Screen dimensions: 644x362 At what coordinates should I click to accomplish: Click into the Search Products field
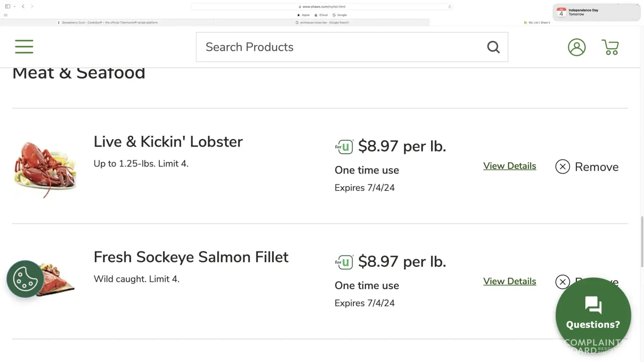(340, 47)
